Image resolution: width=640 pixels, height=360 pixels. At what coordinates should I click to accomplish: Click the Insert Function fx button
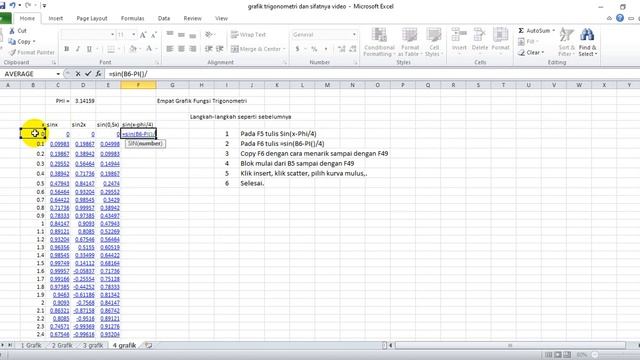[99, 74]
